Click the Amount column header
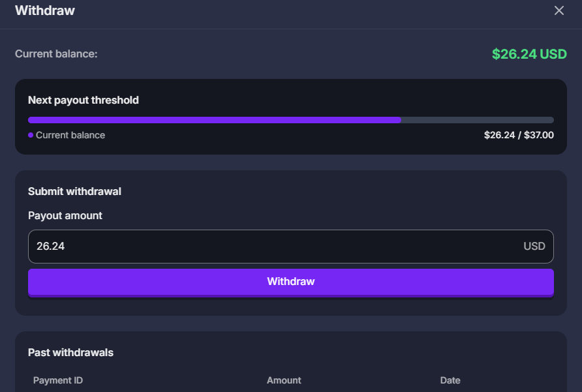This screenshot has height=392, width=582. click(284, 380)
